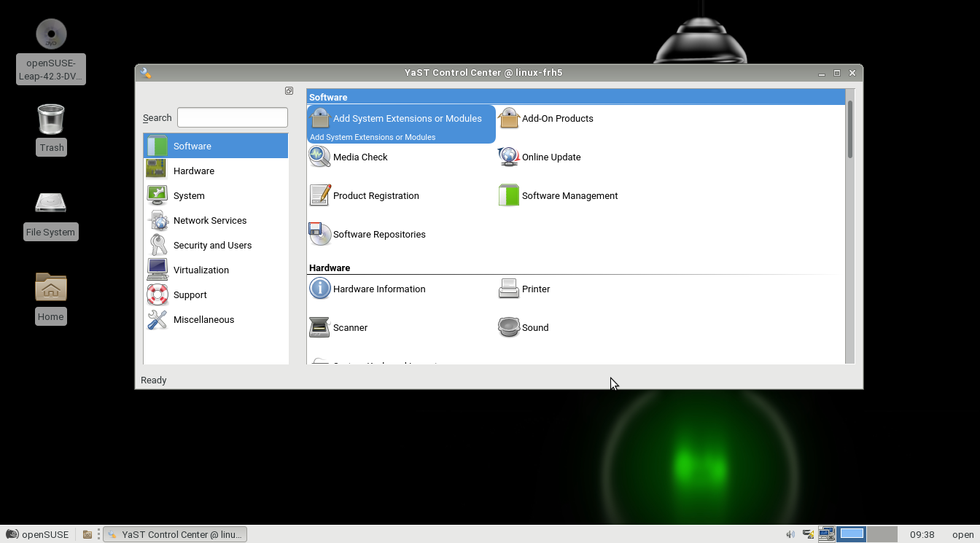The width and height of the screenshot is (980, 543).
Task: Select Network Services category
Action: 209,220
